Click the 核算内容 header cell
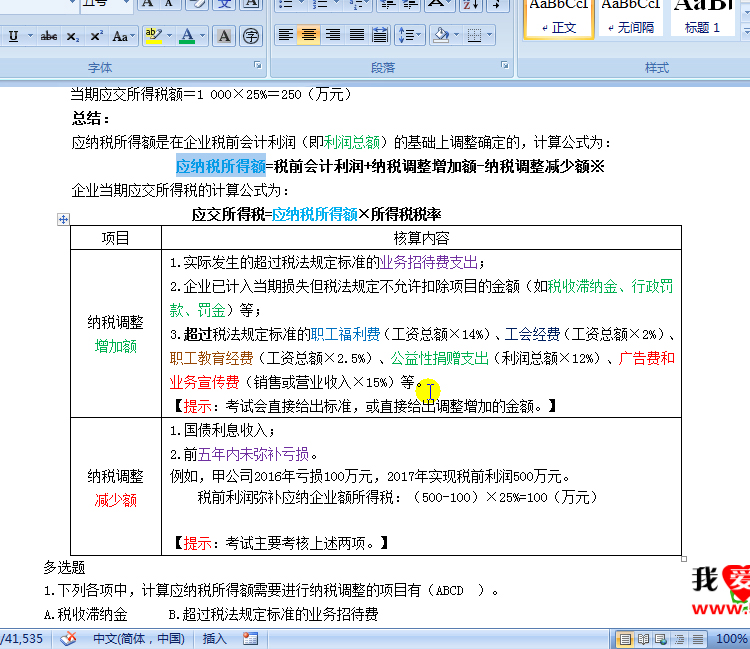Image resolution: width=750 pixels, height=649 pixels. (421, 238)
